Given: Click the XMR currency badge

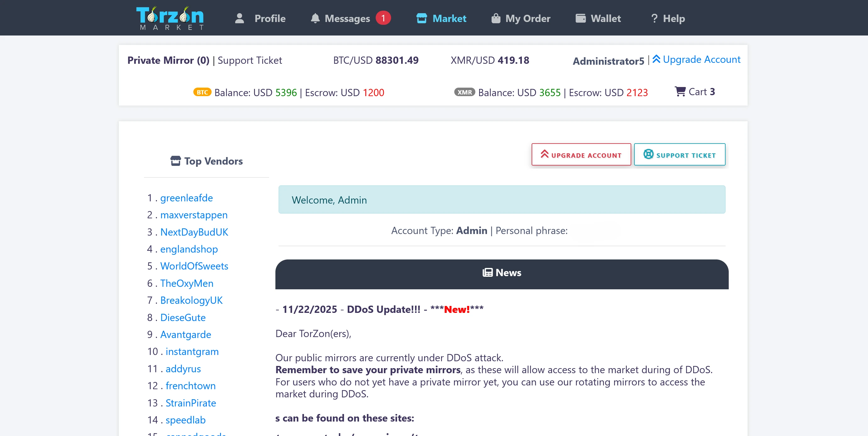Looking at the screenshot, I should (464, 92).
